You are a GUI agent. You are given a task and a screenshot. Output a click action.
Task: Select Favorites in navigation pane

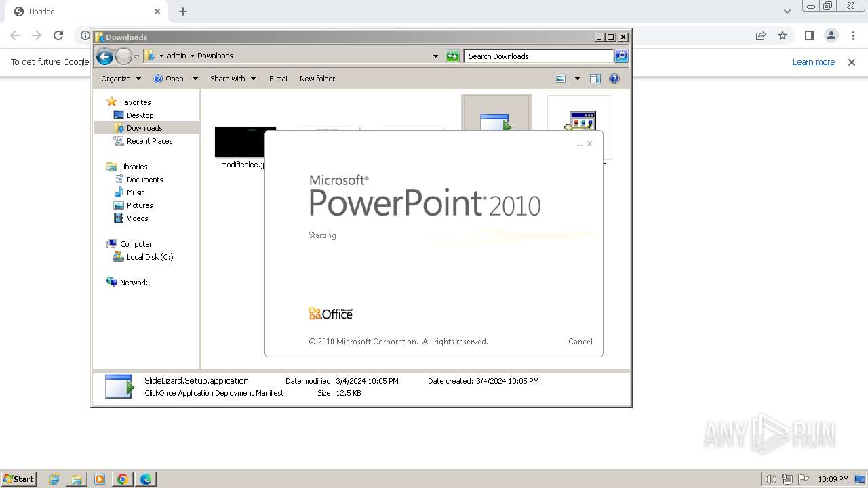135,102
